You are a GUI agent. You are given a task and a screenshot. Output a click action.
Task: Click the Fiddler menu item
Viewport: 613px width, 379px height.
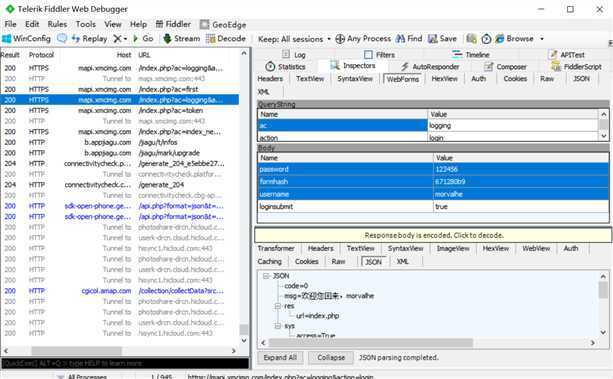pyautogui.click(x=173, y=24)
